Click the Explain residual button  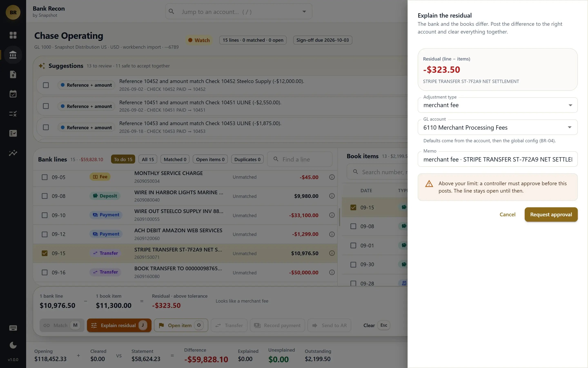pyautogui.click(x=119, y=325)
